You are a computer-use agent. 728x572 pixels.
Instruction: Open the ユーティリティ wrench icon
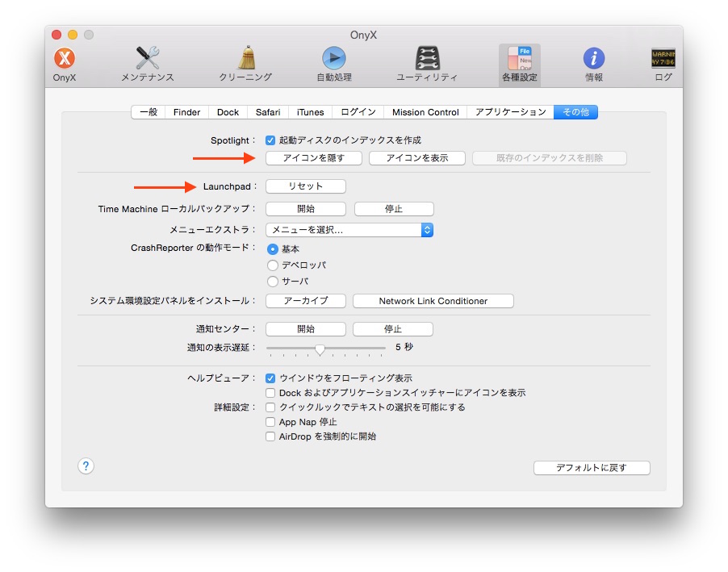coord(427,64)
